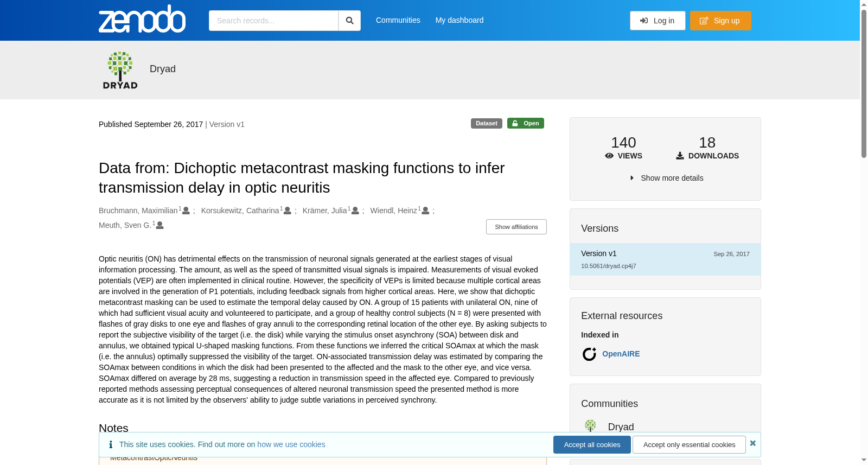Screen dimensions: 868x465
Task: Go to My dashboard
Action: [459, 20]
